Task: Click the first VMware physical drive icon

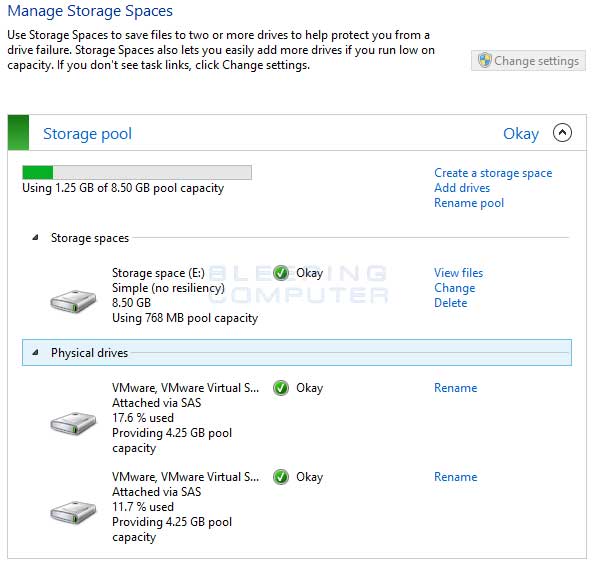Action: click(73, 422)
